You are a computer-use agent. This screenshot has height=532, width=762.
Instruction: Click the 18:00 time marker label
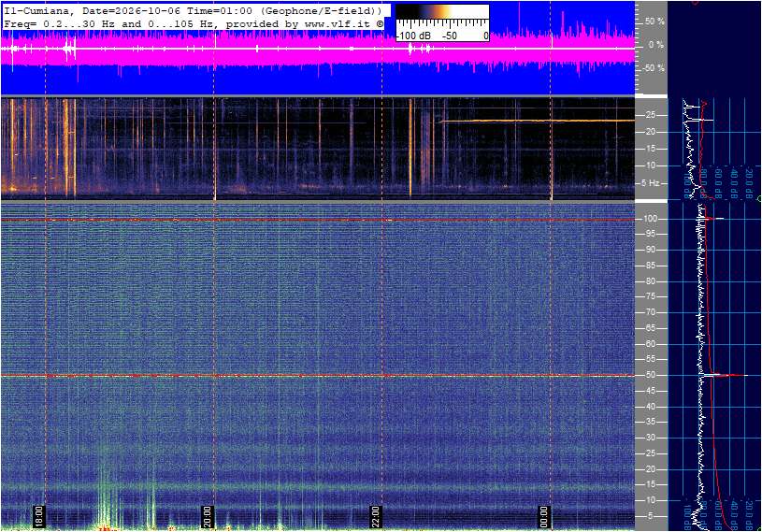pos(38,516)
